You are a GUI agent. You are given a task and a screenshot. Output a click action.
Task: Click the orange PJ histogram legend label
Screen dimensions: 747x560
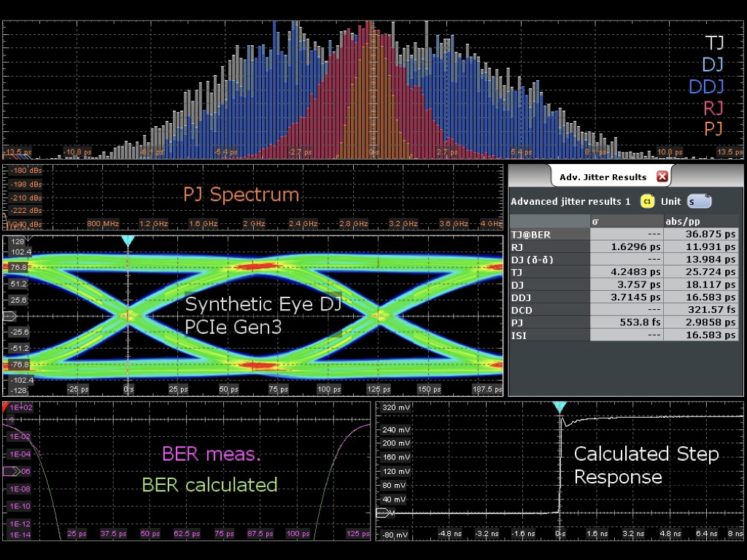(x=713, y=129)
